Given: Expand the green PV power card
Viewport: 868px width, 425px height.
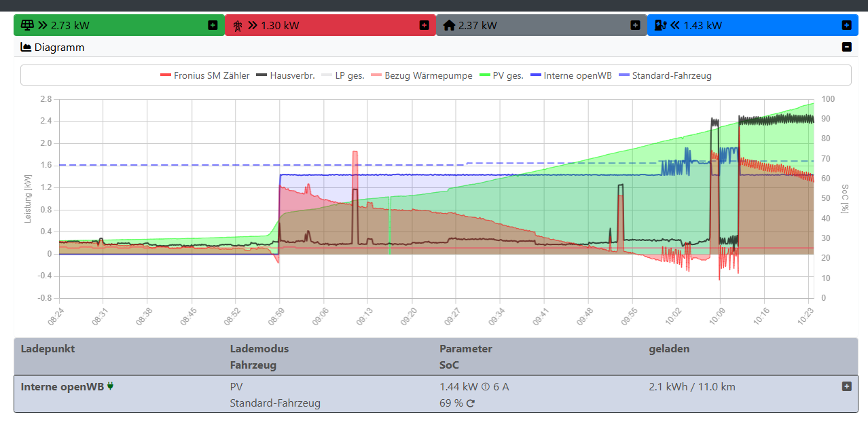Looking at the screenshot, I should tap(213, 25).
